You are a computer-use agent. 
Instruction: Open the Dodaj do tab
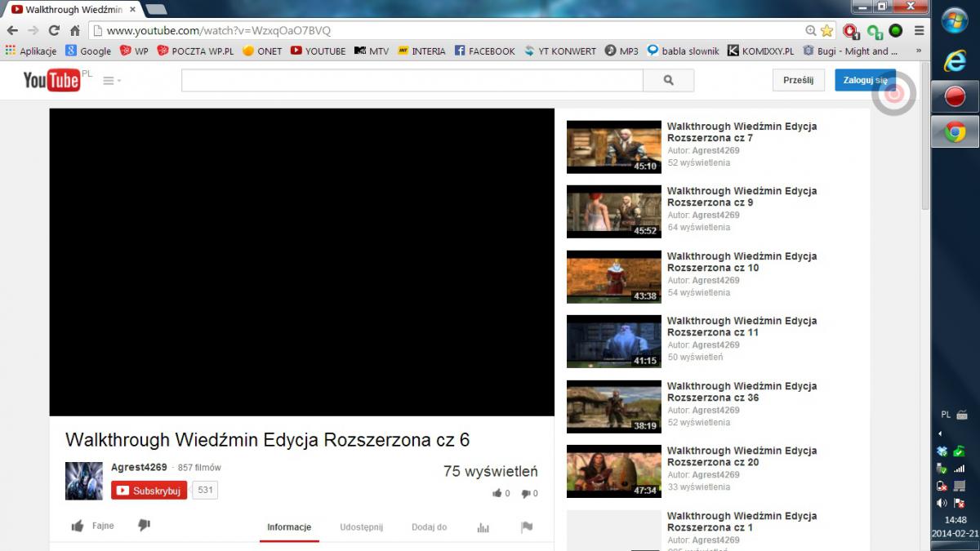429,527
